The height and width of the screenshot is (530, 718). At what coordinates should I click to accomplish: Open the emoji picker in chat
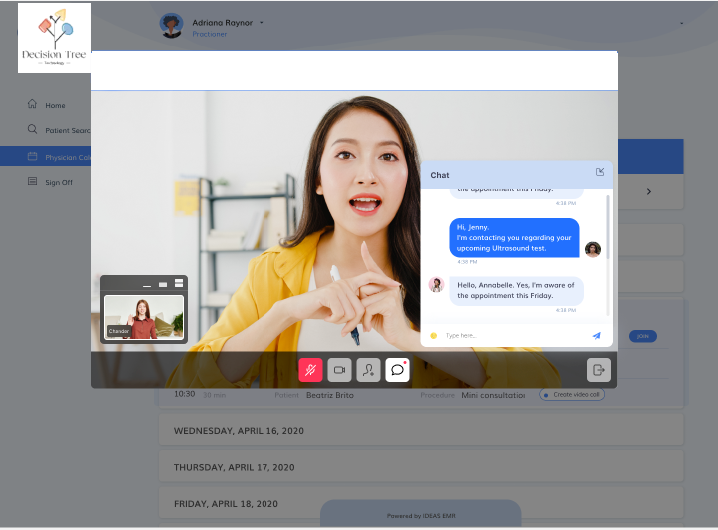click(x=434, y=336)
